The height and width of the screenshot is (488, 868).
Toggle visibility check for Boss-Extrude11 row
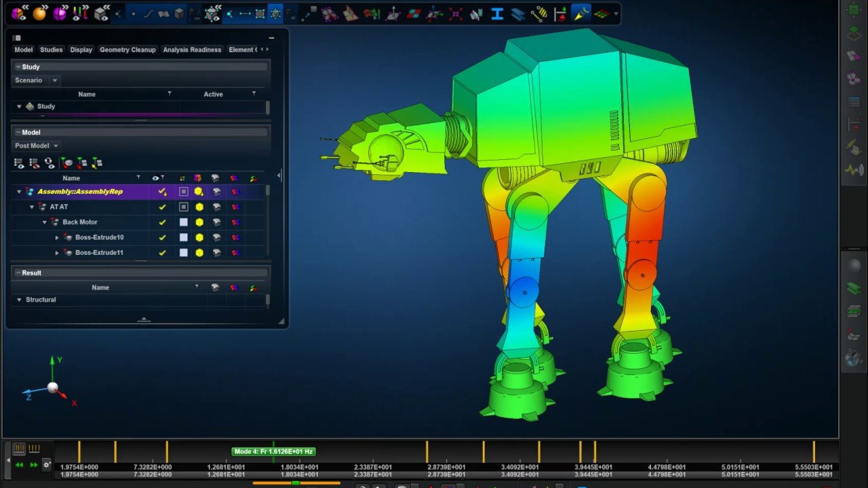pyautogui.click(x=162, y=253)
